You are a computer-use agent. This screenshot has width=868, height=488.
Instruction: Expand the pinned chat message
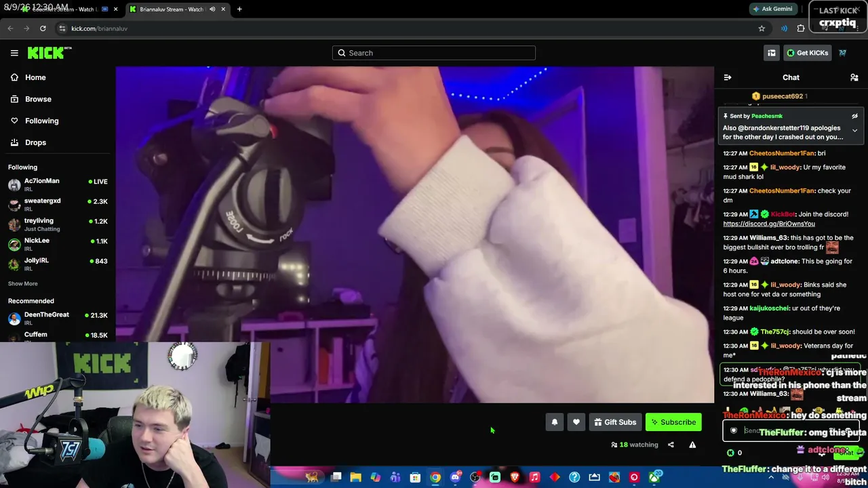pyautogui.click(x=854, y=131)
